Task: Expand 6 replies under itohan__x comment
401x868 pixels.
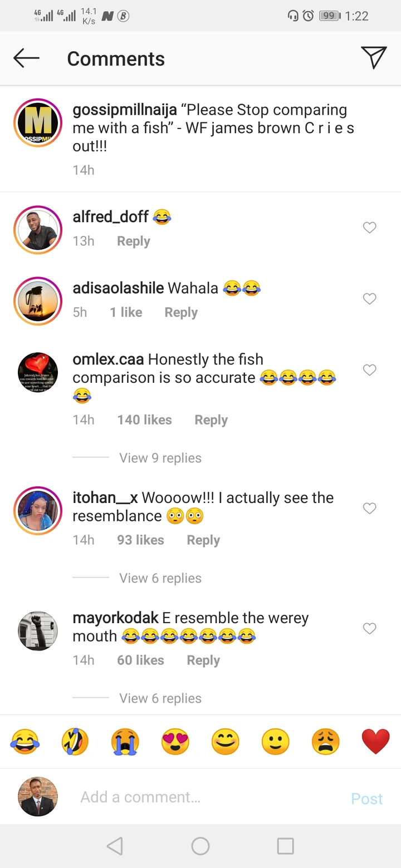Action: [x=160, y=578]
